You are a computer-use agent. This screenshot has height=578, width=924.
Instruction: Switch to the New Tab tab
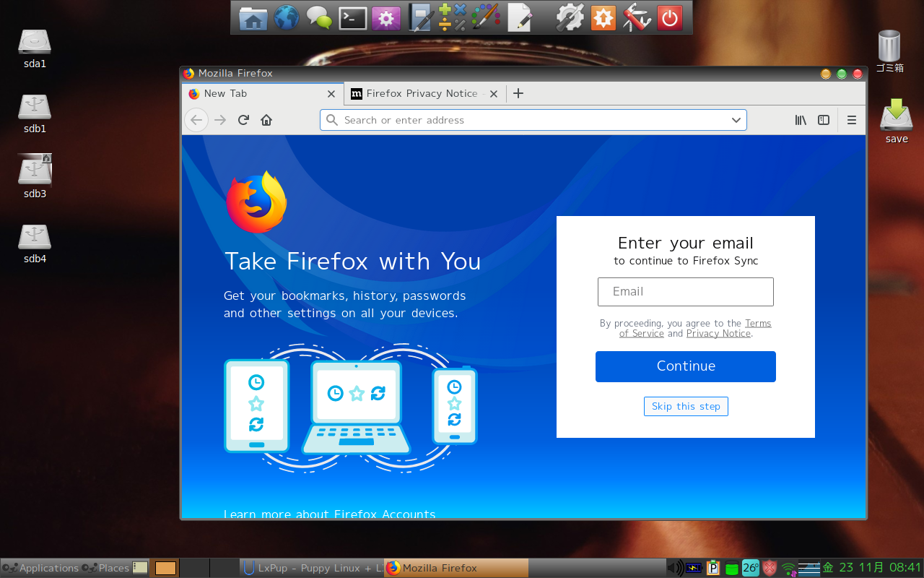(262, 93)
